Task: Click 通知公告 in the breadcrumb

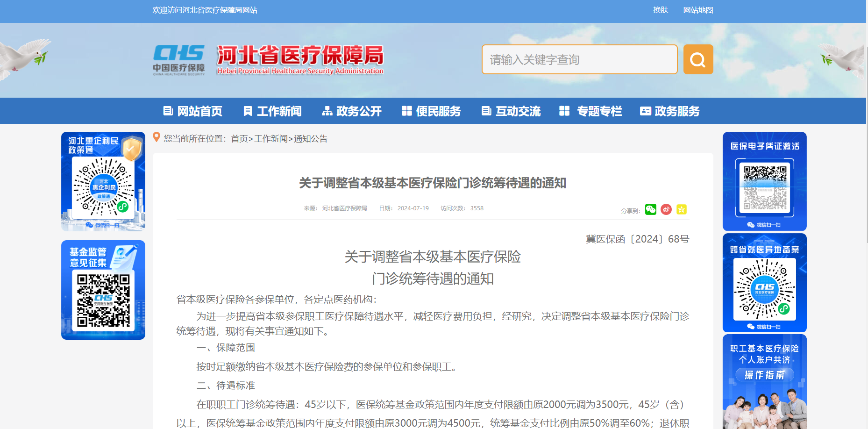Action: pyautogui.click(x=311, y=139)
